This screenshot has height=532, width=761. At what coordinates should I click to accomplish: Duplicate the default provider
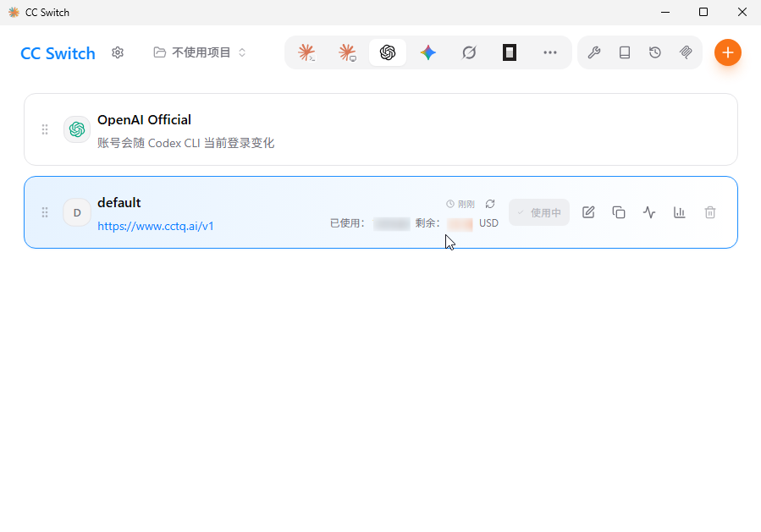(619, 212)
